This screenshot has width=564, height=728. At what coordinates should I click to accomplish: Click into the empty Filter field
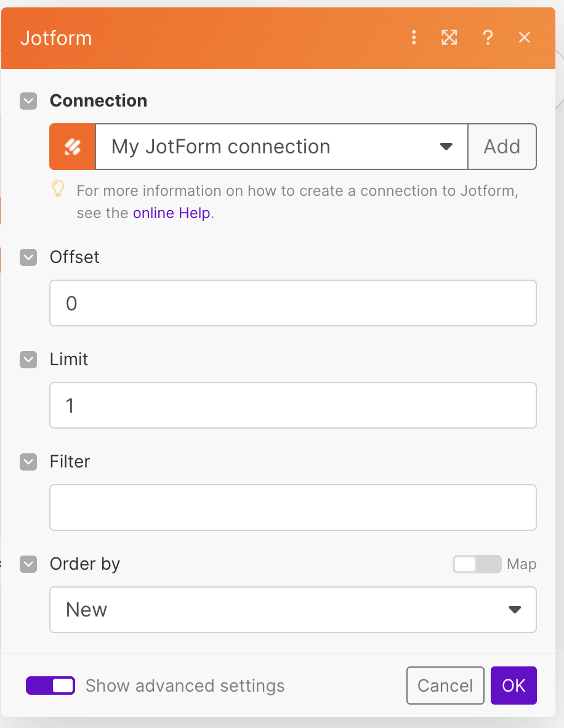pos(293,508)
